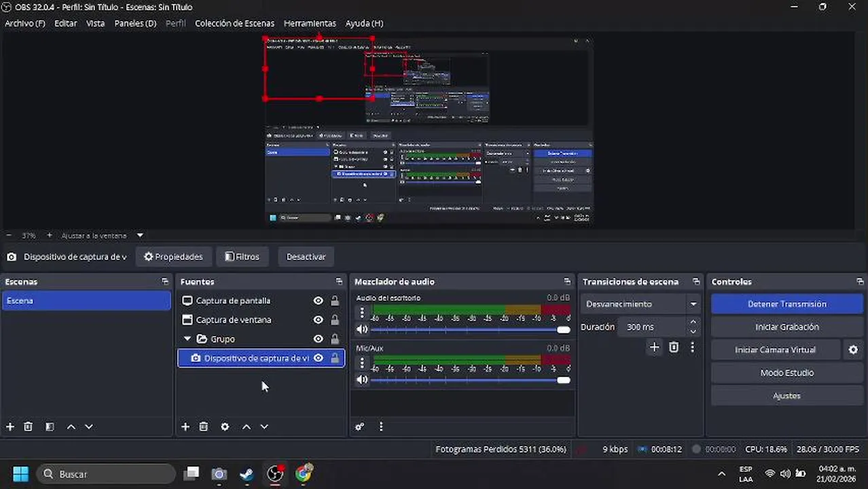Zoom in preview with plus icon
The width and height of the screenshot is (868, 489).
coord(49,236)
